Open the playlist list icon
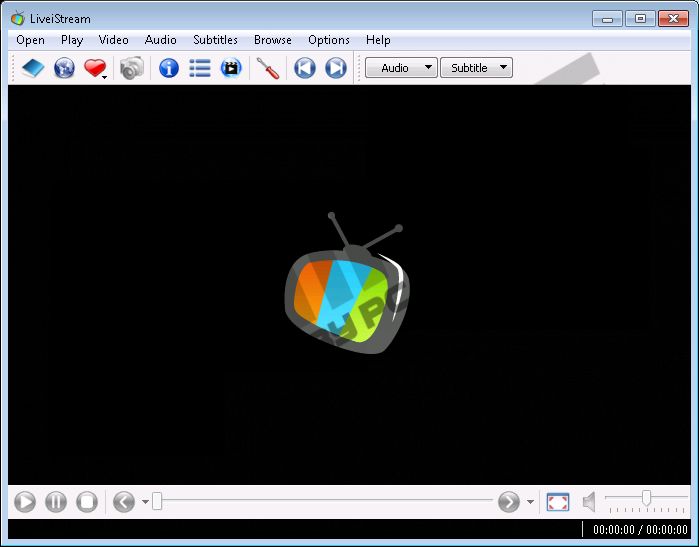The image size is (699, 547). click(x=200, y=68)
